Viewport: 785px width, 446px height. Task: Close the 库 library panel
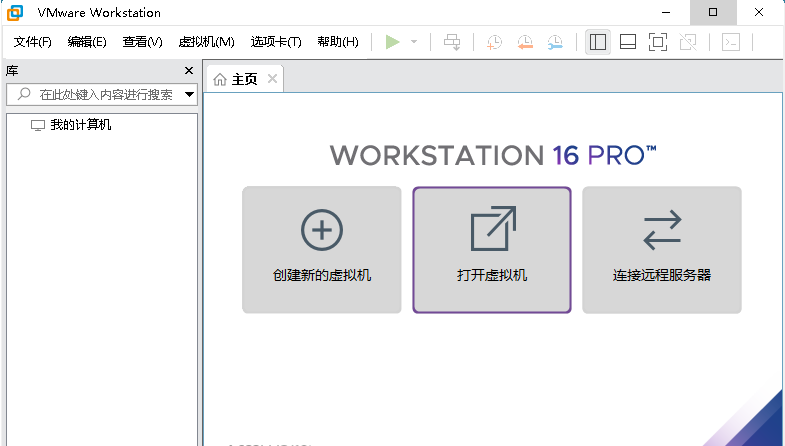coord(189,71)
